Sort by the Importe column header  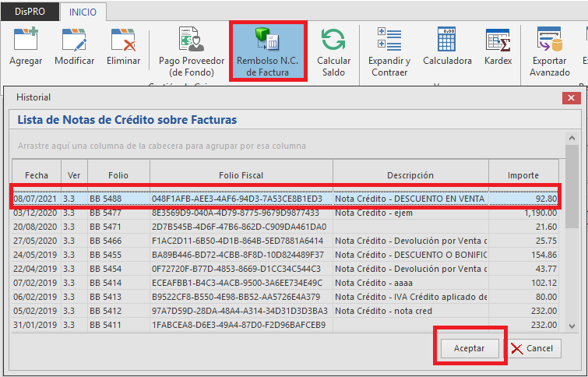[x=523, y=175]
